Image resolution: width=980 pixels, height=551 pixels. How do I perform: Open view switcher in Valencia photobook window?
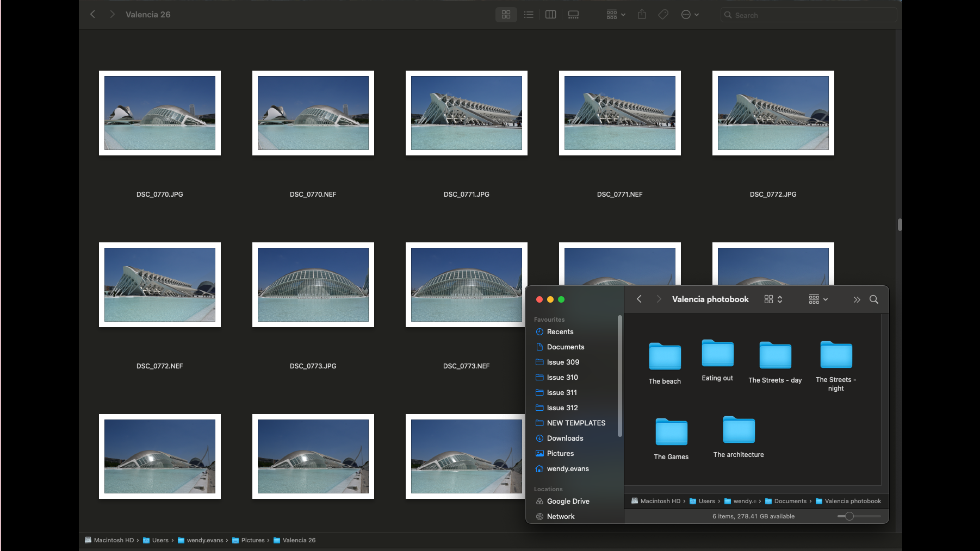pos(773,299)
